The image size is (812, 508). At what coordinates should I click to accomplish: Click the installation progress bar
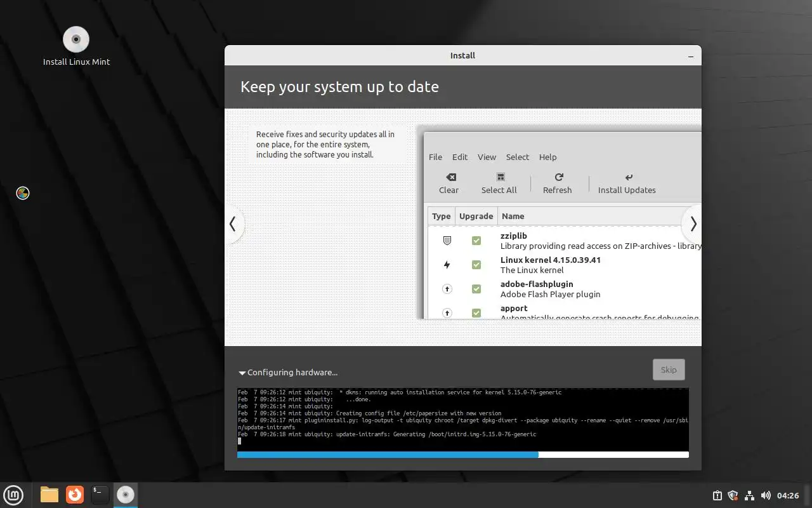pos(463,455)
